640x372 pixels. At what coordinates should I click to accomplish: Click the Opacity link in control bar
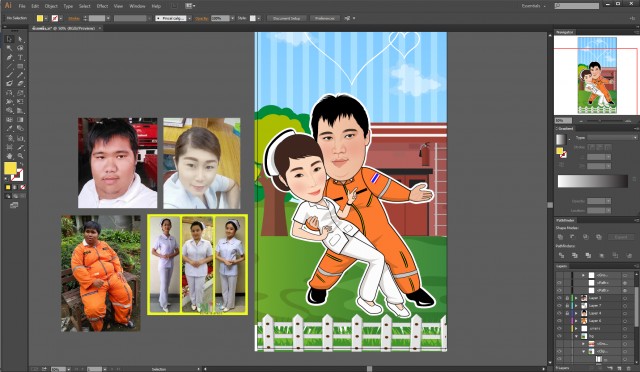tap(202, 18)
